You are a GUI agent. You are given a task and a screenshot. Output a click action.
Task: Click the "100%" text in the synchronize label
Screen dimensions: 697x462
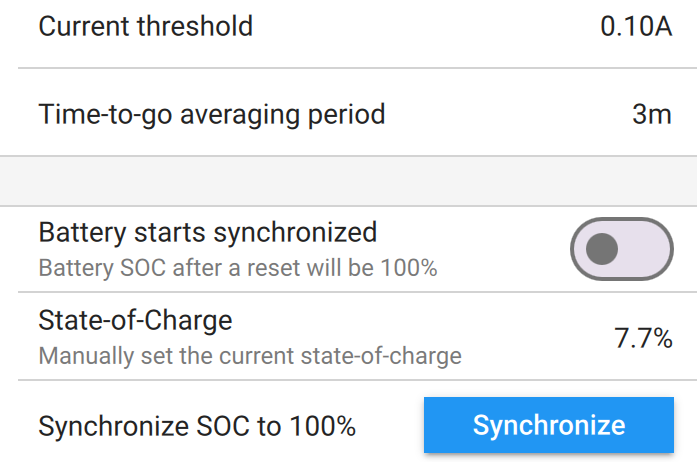(322, 426)
